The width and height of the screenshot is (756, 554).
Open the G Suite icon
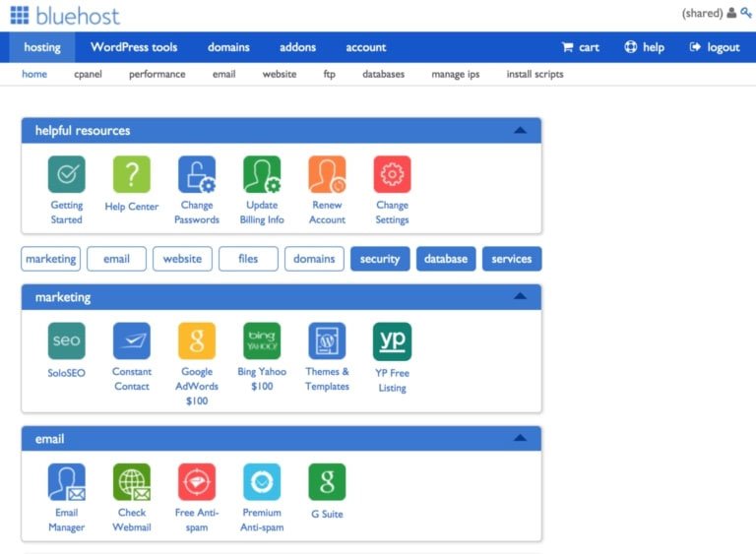click(327, 482)
